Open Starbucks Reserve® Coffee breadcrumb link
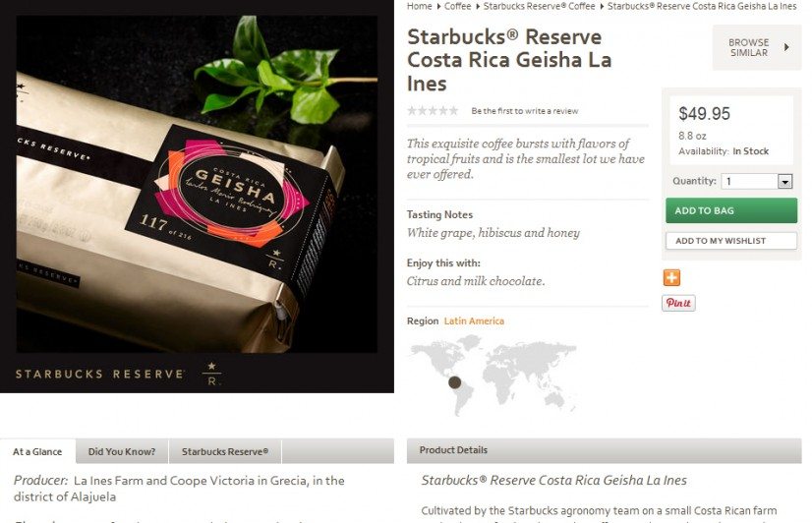Screen dimensions: 812x523 click(539, 6)
